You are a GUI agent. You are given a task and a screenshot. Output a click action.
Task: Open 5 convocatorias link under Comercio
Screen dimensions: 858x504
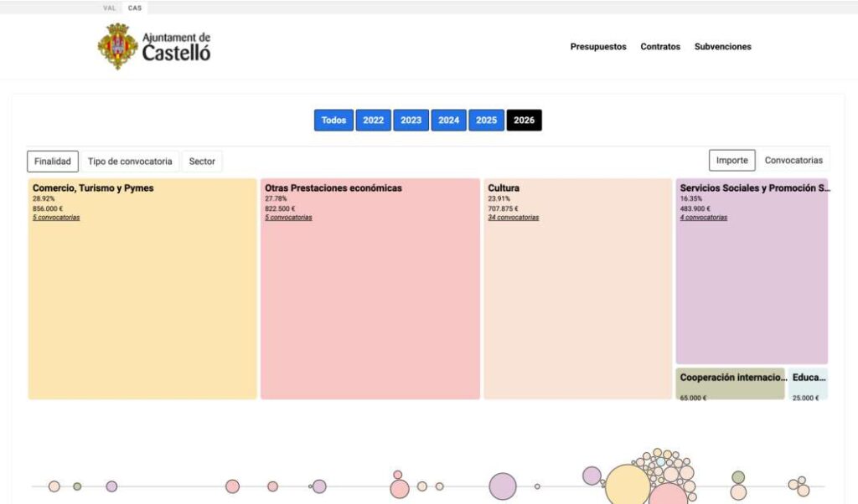click(x=56, y=218)
